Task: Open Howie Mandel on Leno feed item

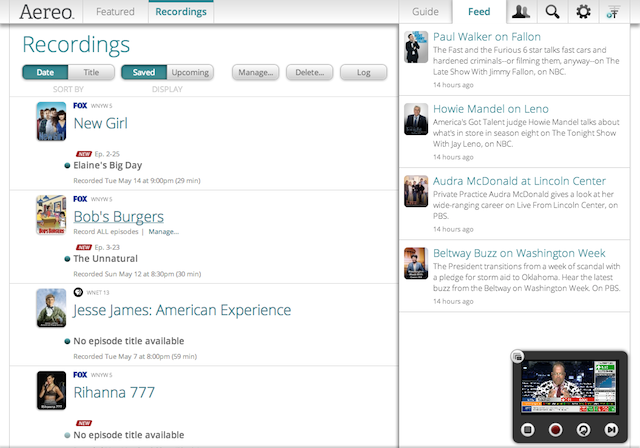Action: (491, 109)
